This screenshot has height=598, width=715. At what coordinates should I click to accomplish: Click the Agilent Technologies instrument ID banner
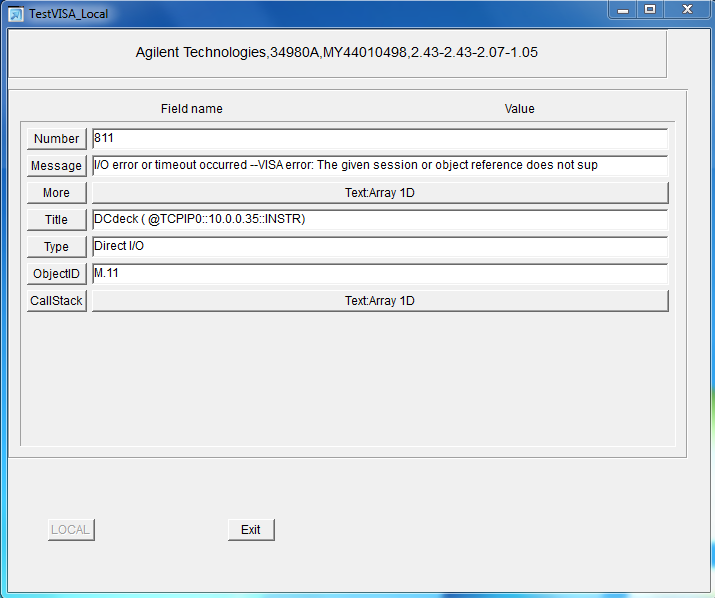337,53
